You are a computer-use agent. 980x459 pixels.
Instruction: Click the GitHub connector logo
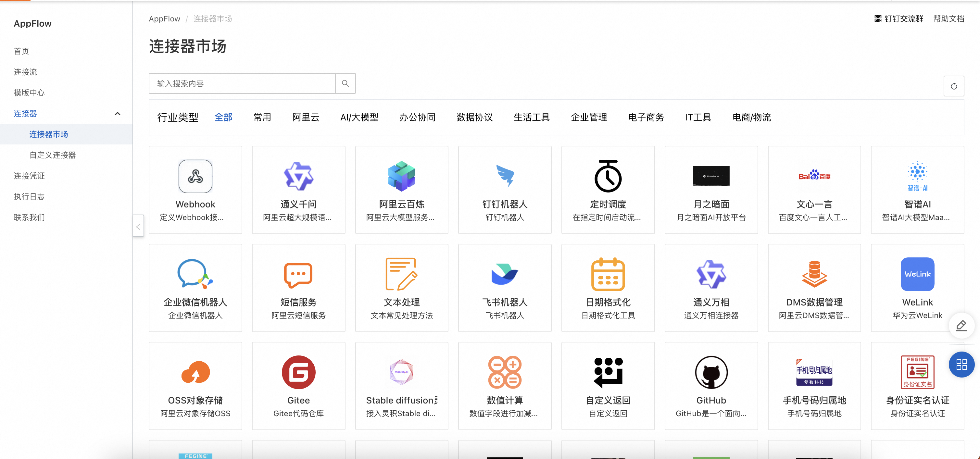[711, 372]
